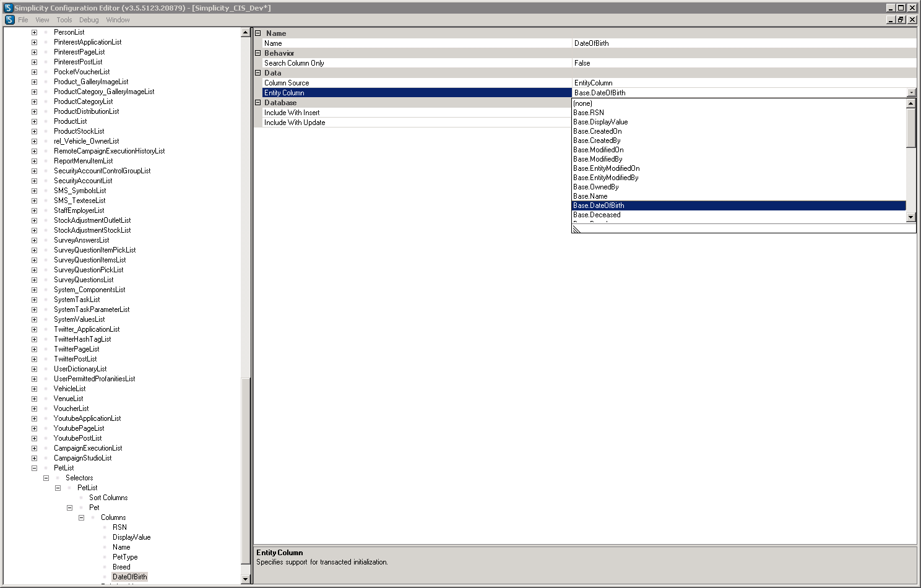Expand the ProductList tree node
The height and width of the screenshot is (588, 921).
pyautogui.click(x=34, y=121)
